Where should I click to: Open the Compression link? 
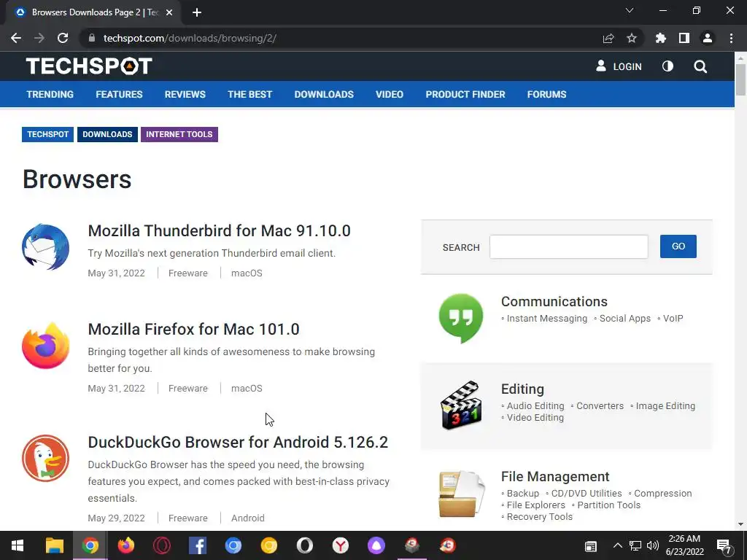tap(662, 494)
